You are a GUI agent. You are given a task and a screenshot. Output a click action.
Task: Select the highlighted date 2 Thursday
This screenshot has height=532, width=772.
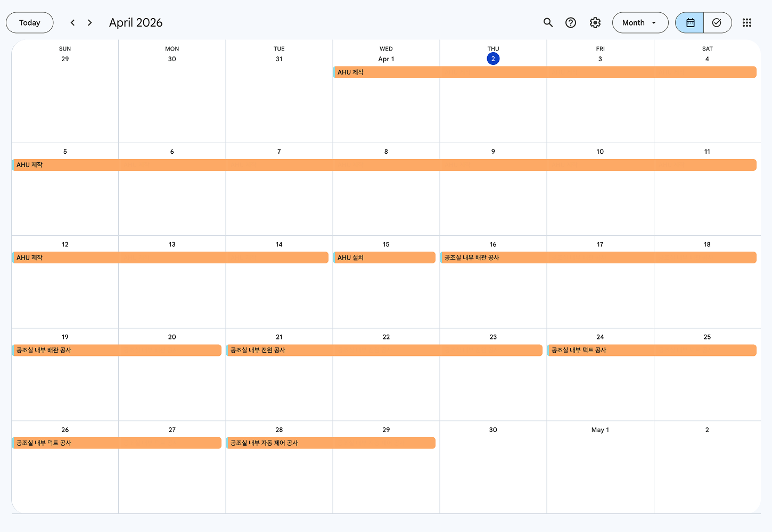(493, 59)
